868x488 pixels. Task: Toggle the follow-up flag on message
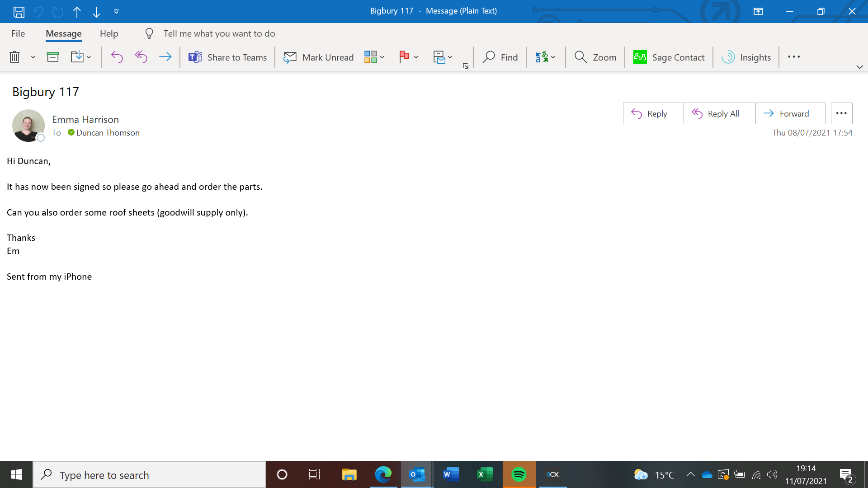pyautogui.click(x=404, y=57)
